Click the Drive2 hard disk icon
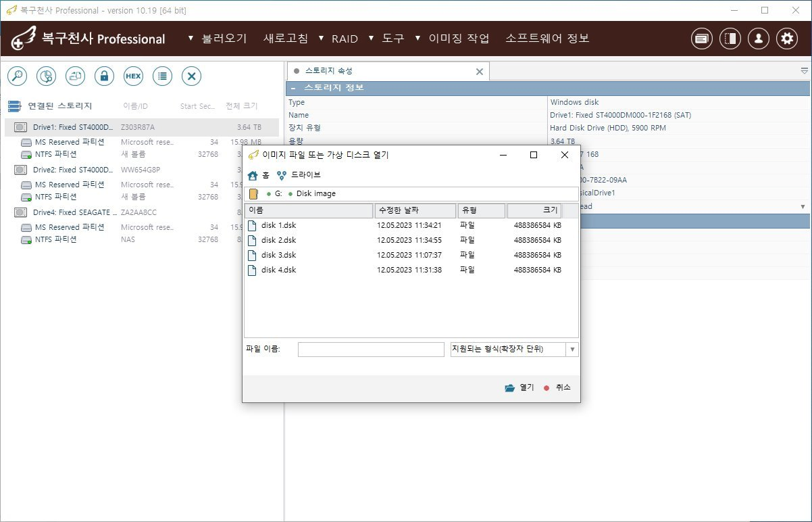The width and height of the screenshot is (812, 522). pos(21,170)
